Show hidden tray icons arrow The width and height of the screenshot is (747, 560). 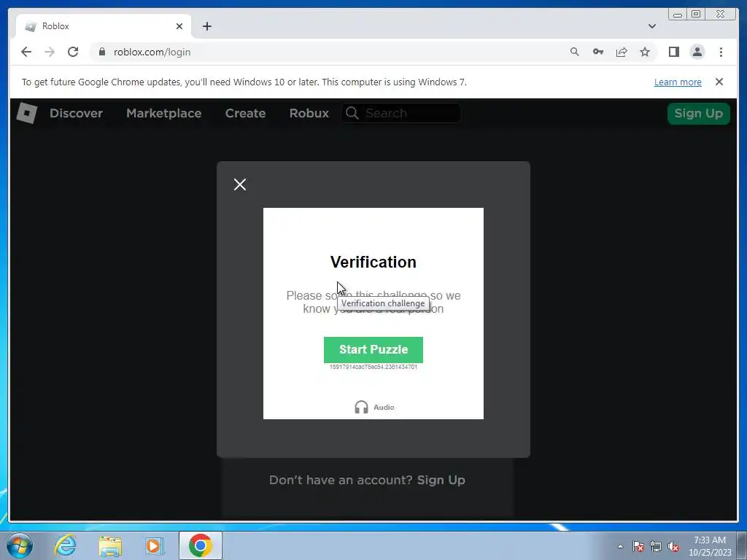tap(620, 546)
